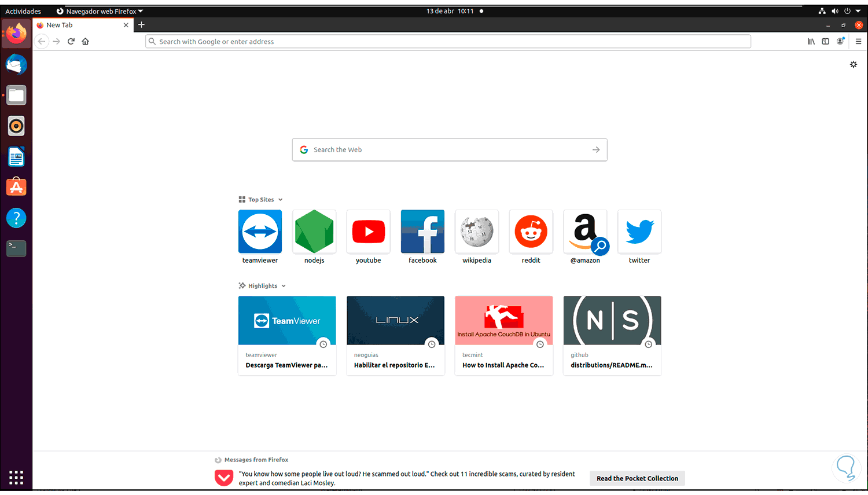The height and width of the screenshot is (495, 868).
Task: Open the Pocket heart icon in messages
Action: 224,478
